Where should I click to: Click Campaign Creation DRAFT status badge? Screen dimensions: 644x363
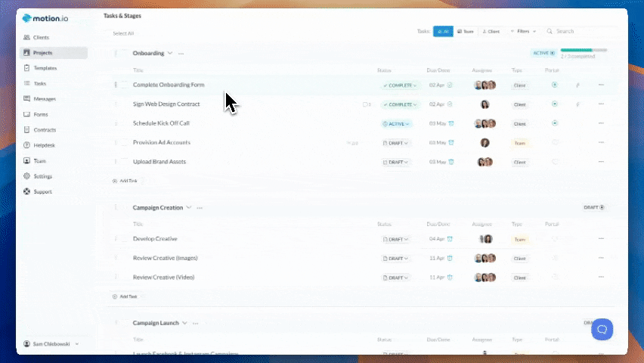click(594, 208)
